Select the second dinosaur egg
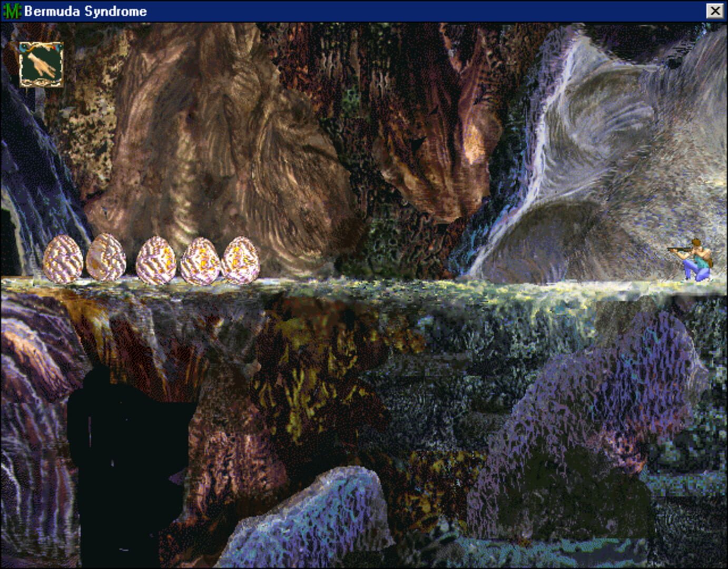 (x=107, y=259)
